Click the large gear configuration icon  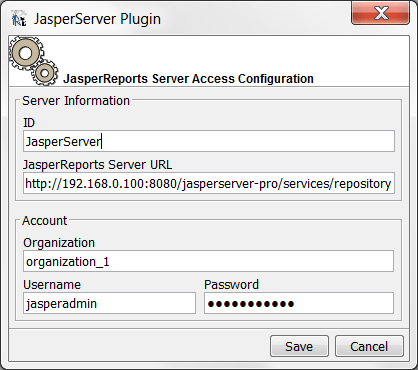tap(26, 53)
